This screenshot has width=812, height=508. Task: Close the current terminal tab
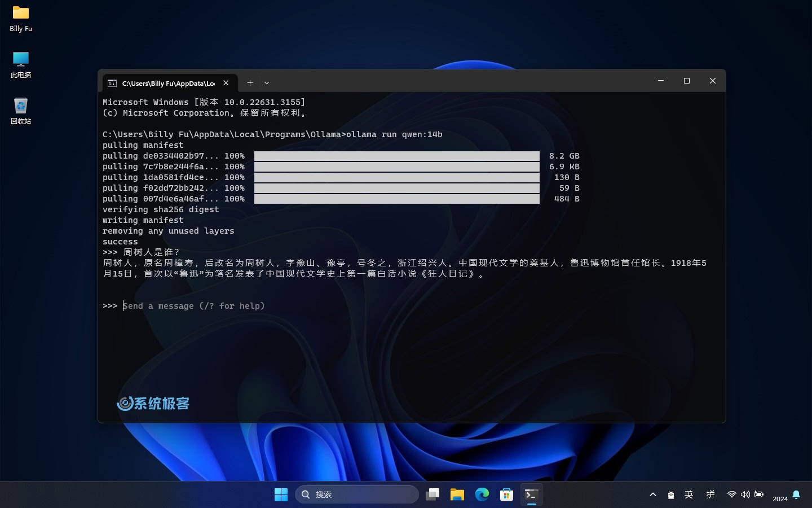(226, 83)
